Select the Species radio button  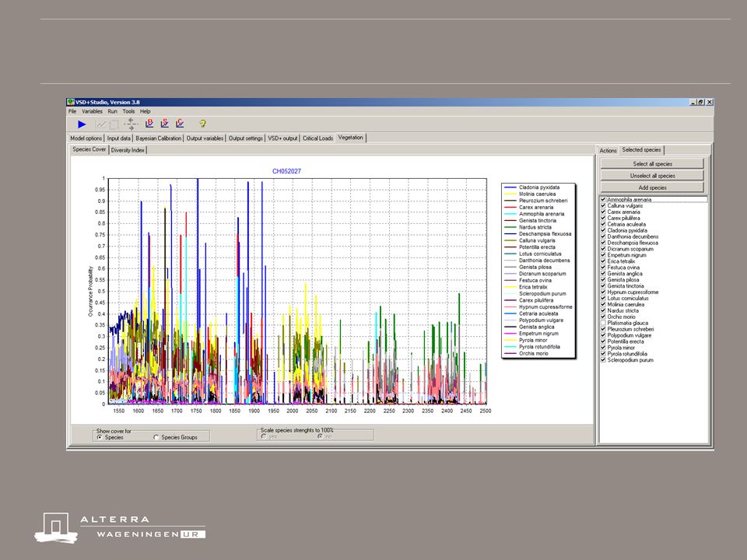click(99, 437)
